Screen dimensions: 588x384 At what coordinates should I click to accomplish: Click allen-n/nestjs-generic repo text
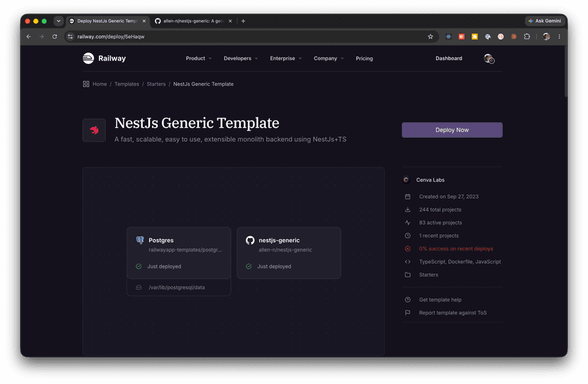(x=285, y=250)
